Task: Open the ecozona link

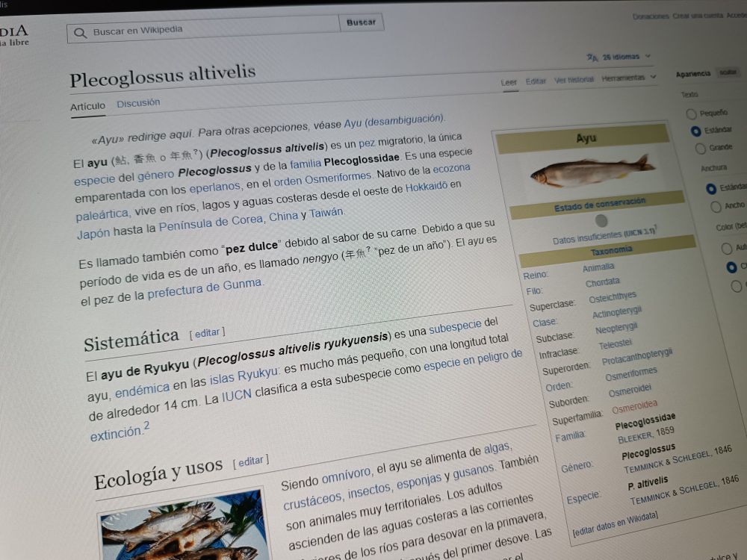Action: click(x=451, y=169)
